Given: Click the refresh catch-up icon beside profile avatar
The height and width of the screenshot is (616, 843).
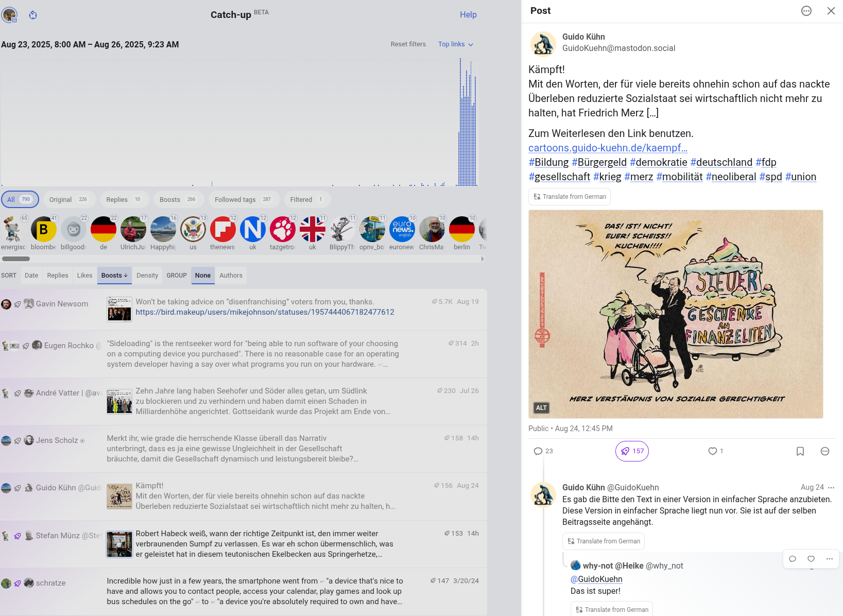Looking at the screenshot, I should [33, 15].
